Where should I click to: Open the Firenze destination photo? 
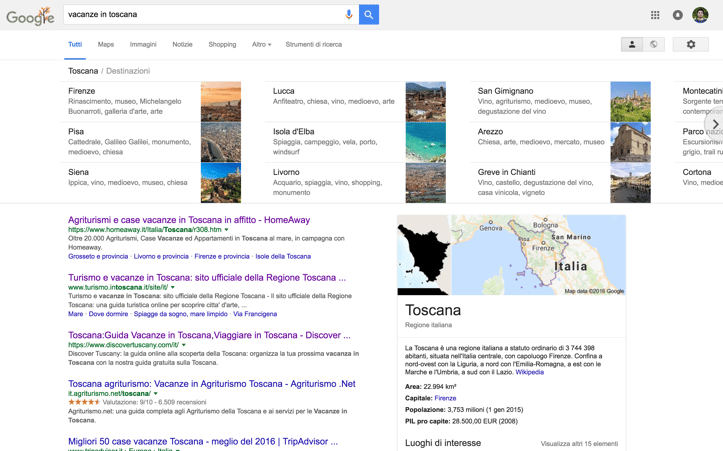tap(221, 101)
